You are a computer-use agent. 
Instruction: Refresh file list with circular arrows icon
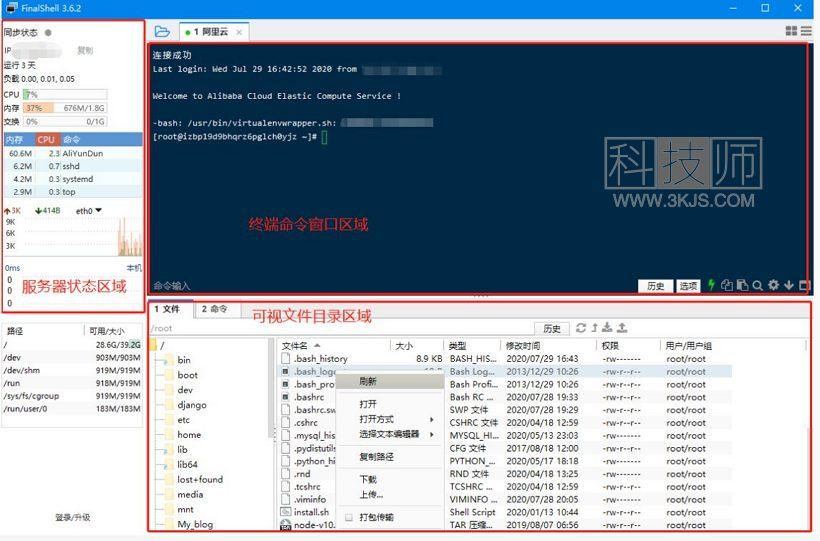pos(580,328)
